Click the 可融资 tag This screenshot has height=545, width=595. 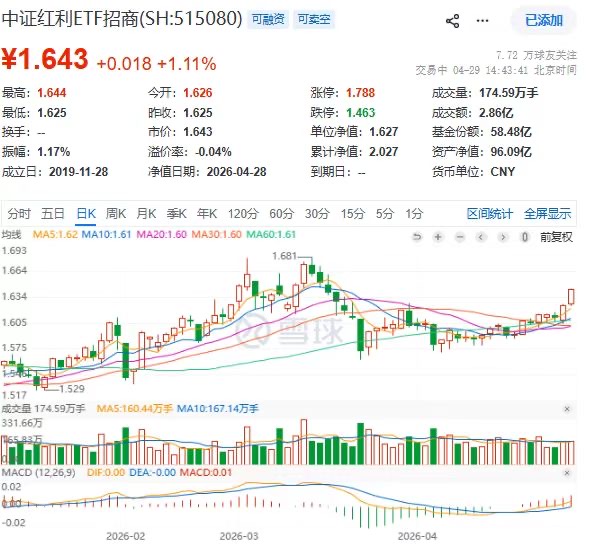(x=268, y=19)
